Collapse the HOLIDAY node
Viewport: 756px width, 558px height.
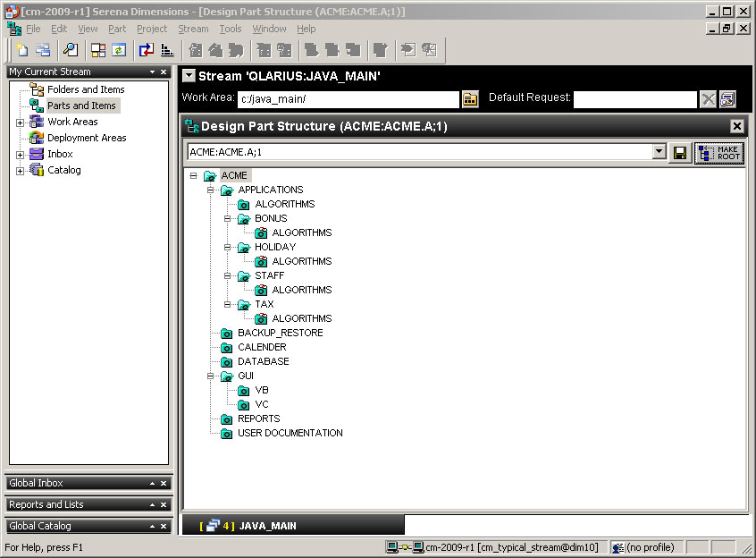coord(228,248)
